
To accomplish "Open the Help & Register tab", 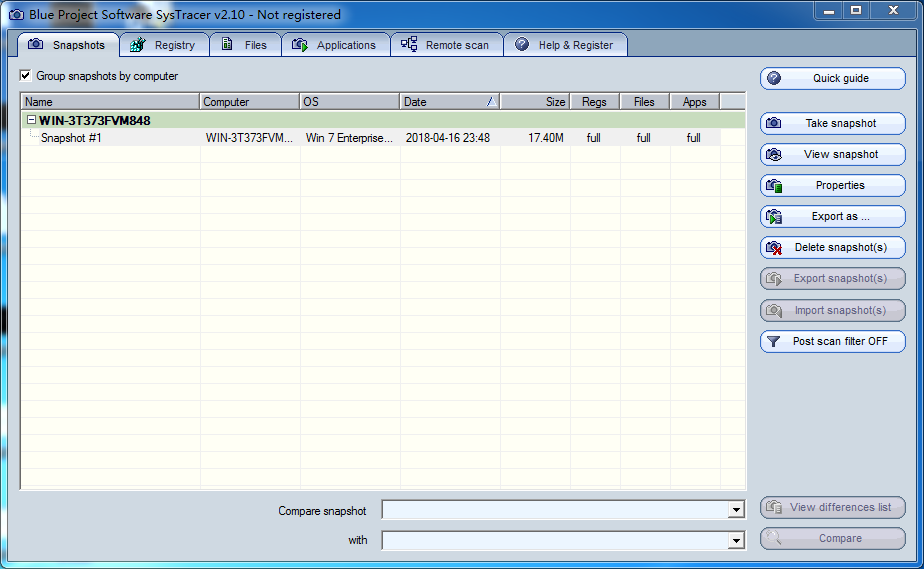I will [x=566, y=45].
